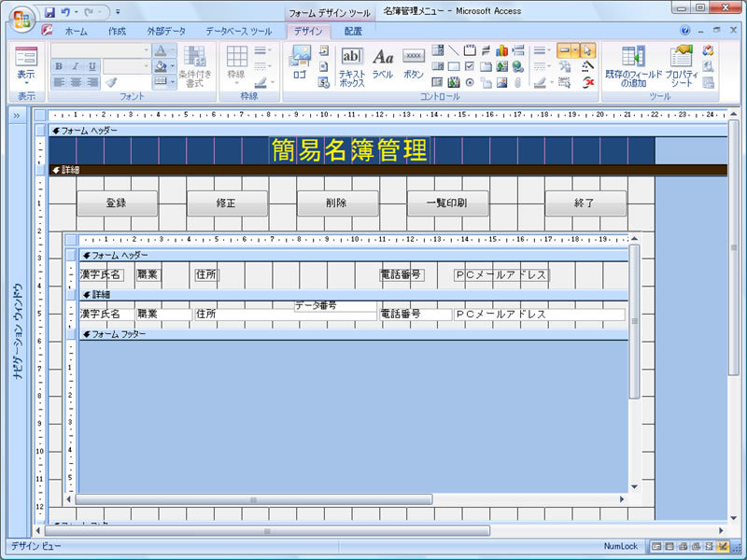Expand the 表示 (View) dropdown
This screenshot has width=747, height=560.
pos(26,83)
